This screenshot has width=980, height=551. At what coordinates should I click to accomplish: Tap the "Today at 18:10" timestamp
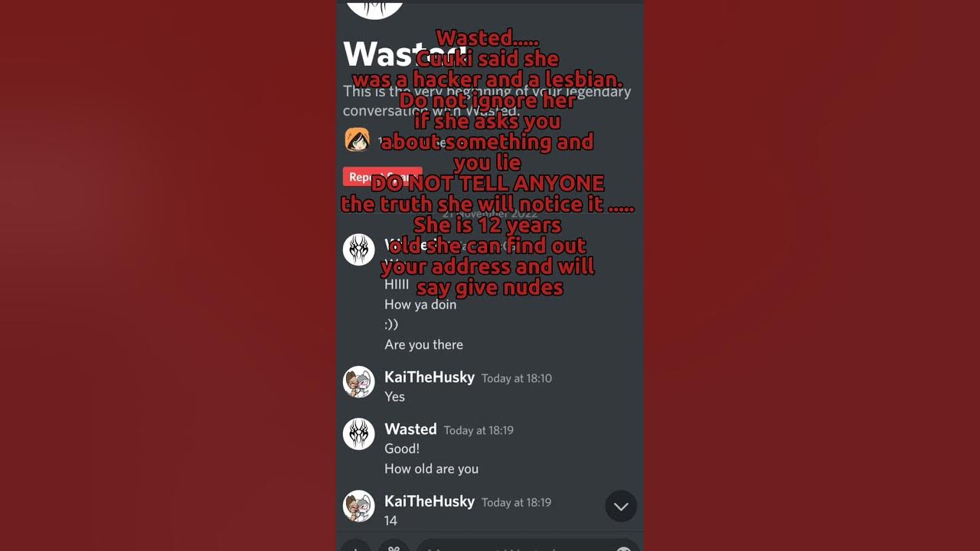(516, 378)
